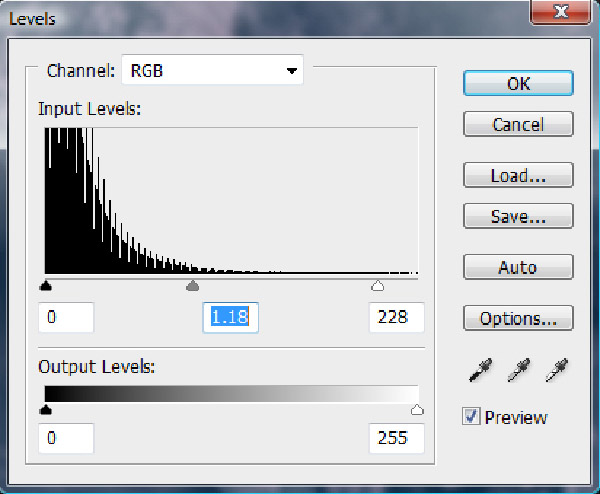Click the input black point slider
Image resolution: width=600 pixels, height=494 pixels.
tap(46, 285)
